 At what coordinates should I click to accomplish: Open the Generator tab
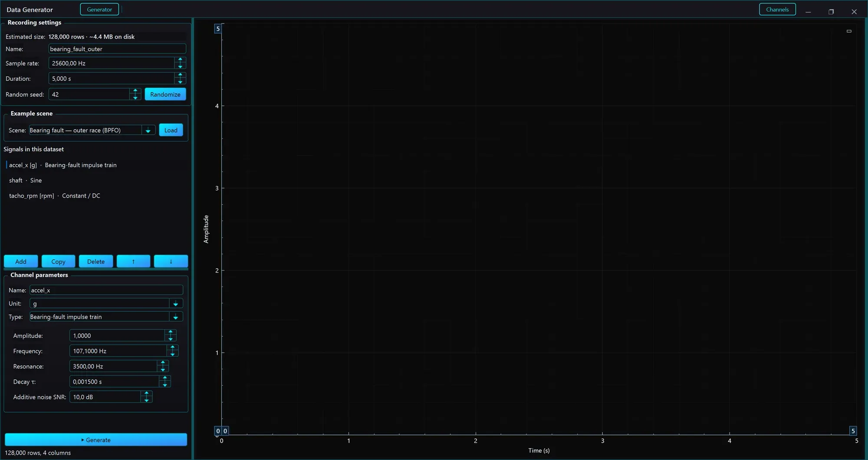[x=99, y=10]
